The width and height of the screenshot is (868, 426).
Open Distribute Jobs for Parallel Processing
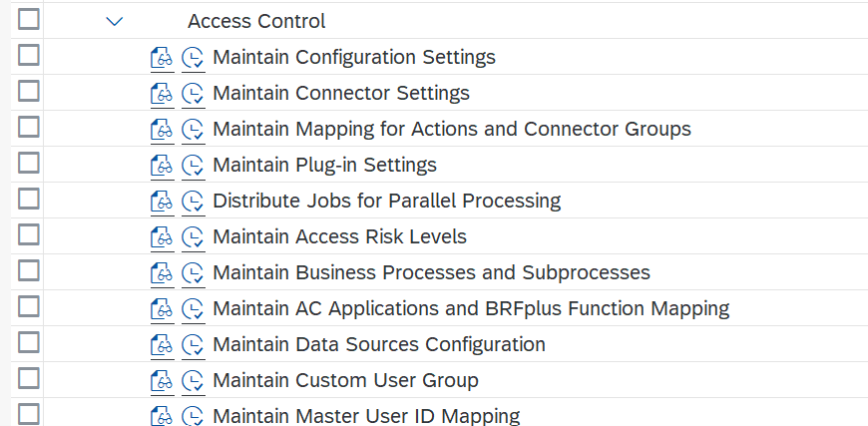pos(386,201)
